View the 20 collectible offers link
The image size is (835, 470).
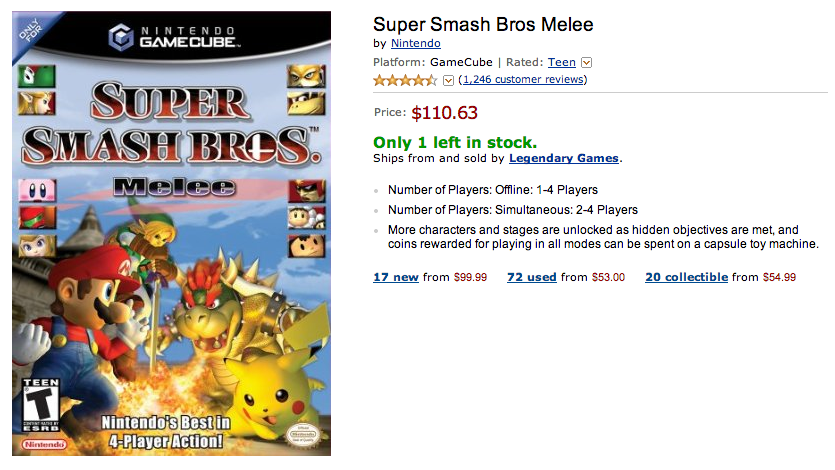coord(686,277)
